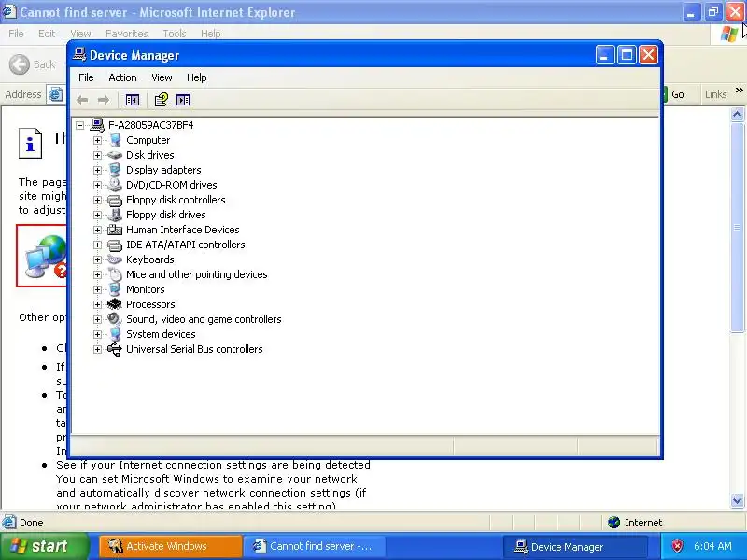The width and height of the screenshot is (747, 560).
Task: Expand the Processors node
Action: [x=98, y=304]
